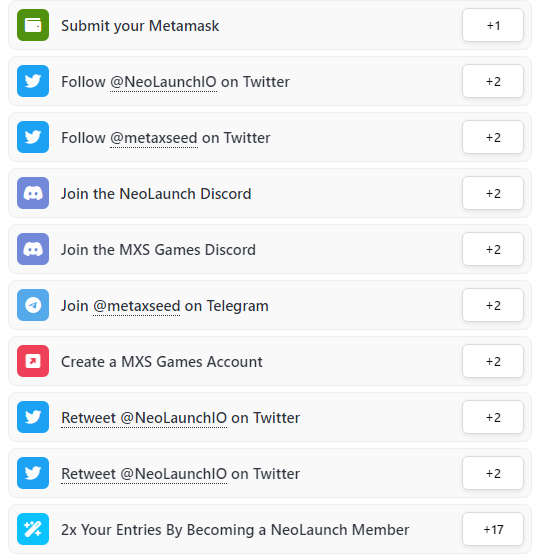Click the Telegram paper plane icon
Screen dimensions: 540x560
(x=33, y=305)
